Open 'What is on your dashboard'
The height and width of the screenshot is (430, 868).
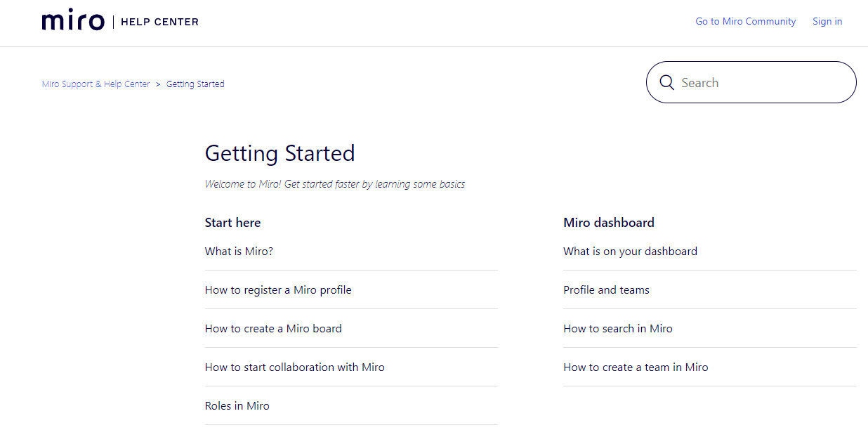click(x=631, y=252)
